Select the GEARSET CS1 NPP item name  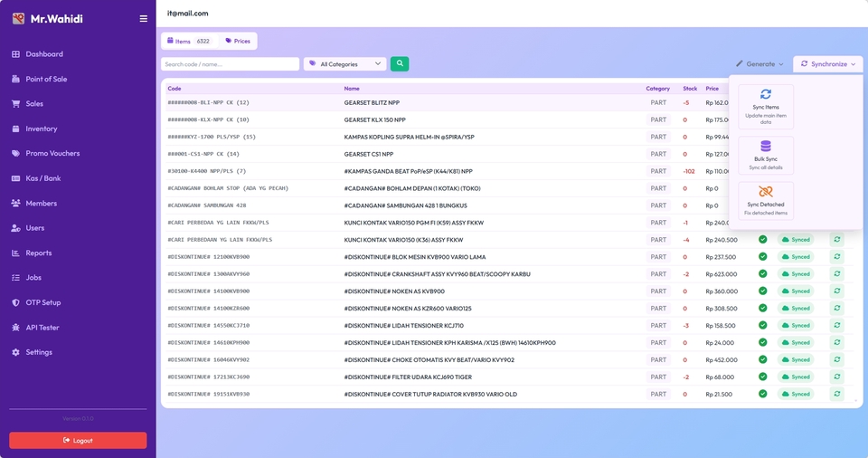point(369,154)
